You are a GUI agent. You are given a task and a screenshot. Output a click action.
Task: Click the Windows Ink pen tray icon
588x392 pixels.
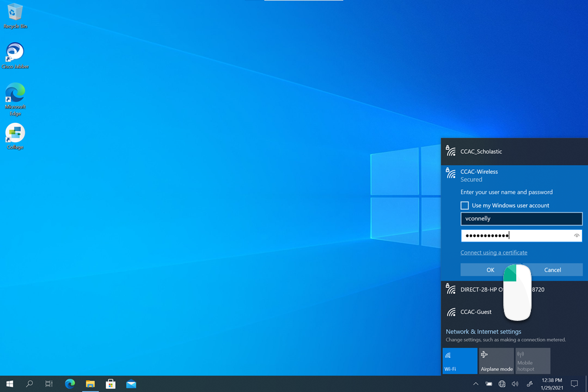coord(530,384)
